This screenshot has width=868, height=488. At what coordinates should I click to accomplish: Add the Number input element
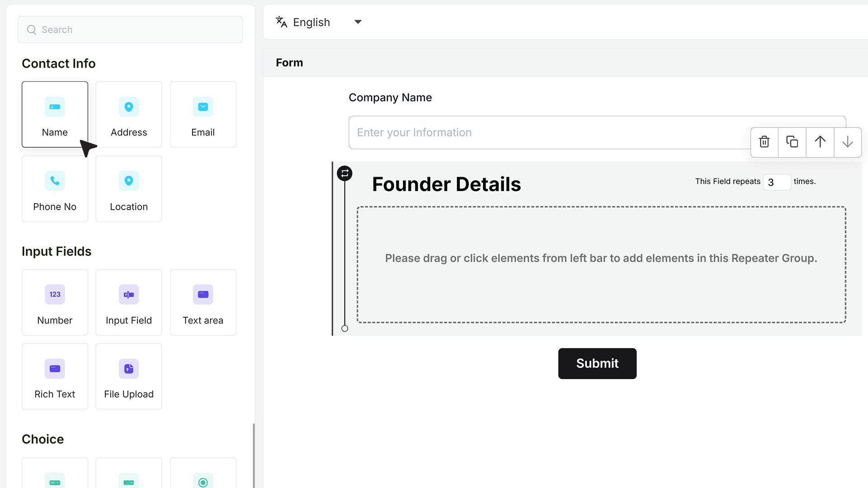coord(55,302)
